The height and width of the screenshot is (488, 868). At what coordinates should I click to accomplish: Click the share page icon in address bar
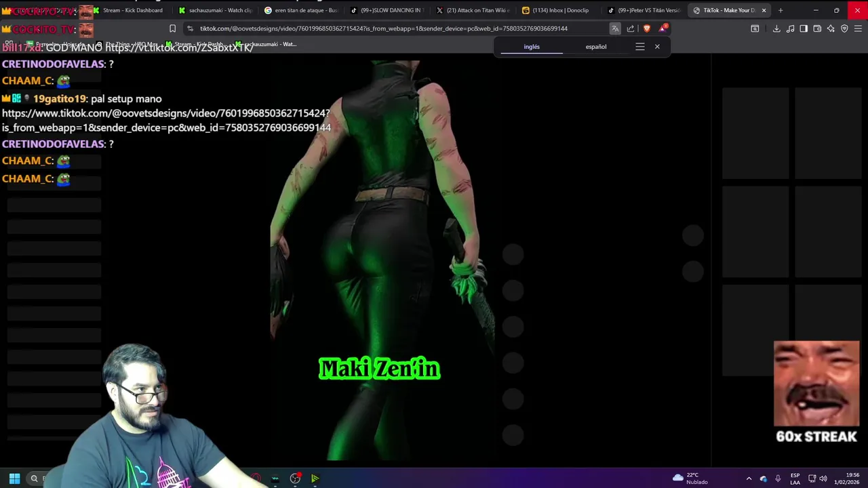631,28
